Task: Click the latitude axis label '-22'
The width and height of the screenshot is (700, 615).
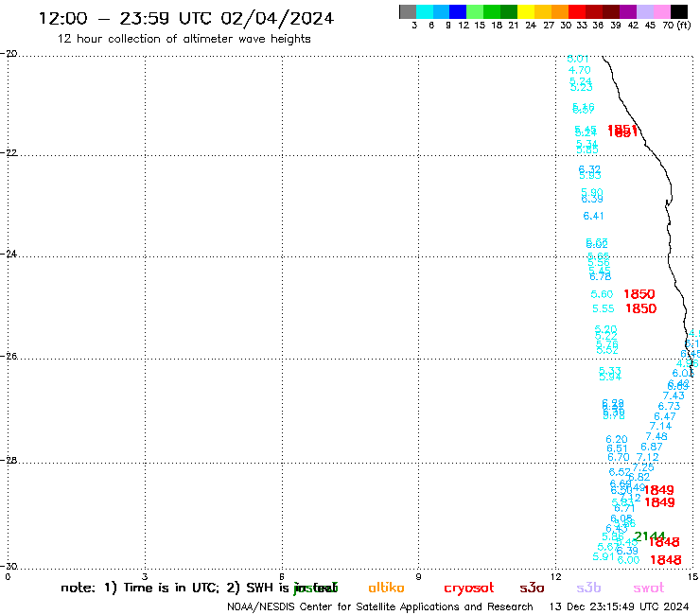Action: click(x=9, y=152)
